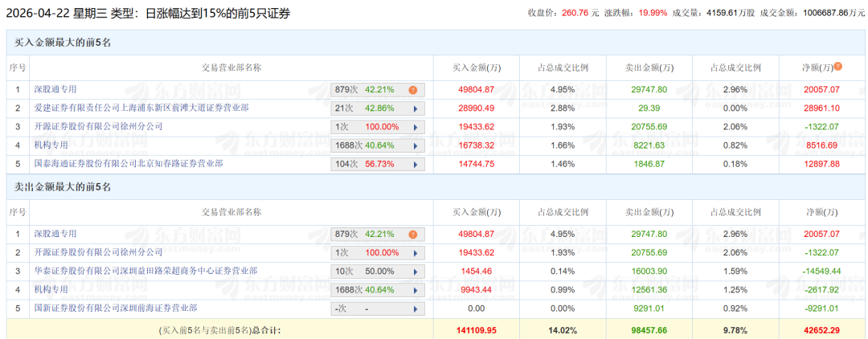Expand arrow in 国新证券 row with -次
868x339 pixels.
pyautogui.click(x=415, y=308)
